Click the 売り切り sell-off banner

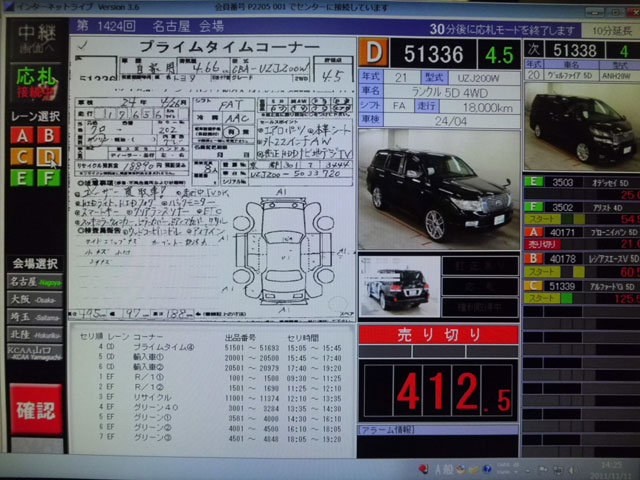point(438,335)
